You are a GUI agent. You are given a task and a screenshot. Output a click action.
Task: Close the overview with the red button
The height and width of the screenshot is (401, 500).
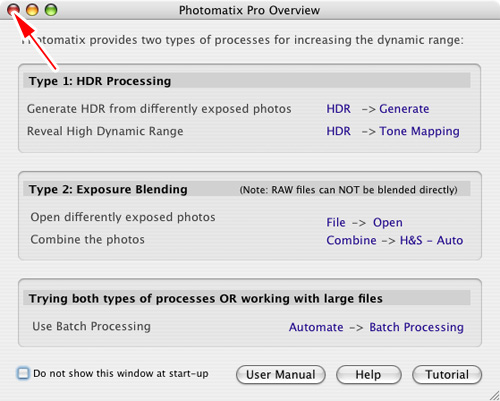(13, 10)
